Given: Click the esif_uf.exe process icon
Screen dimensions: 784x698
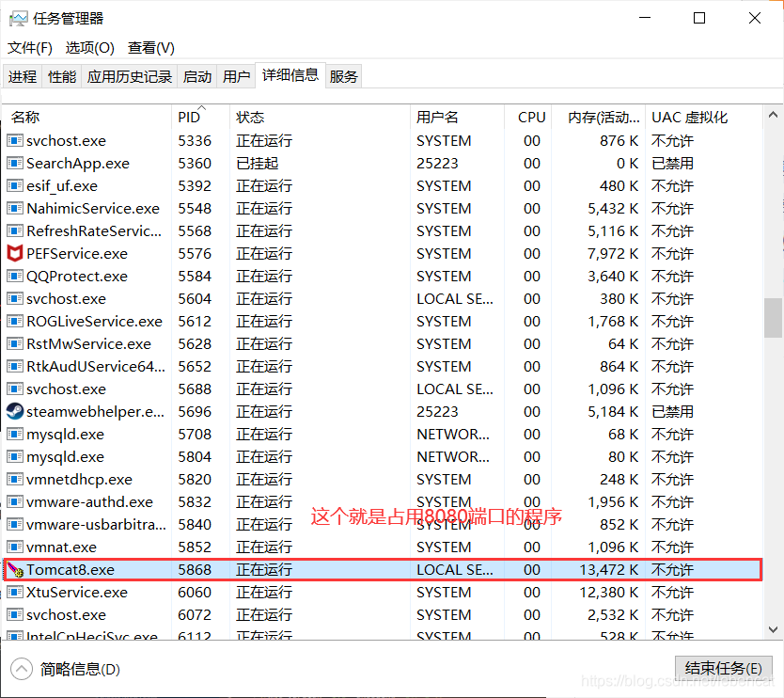Looking at the screenshot, I should coord(14,185).
